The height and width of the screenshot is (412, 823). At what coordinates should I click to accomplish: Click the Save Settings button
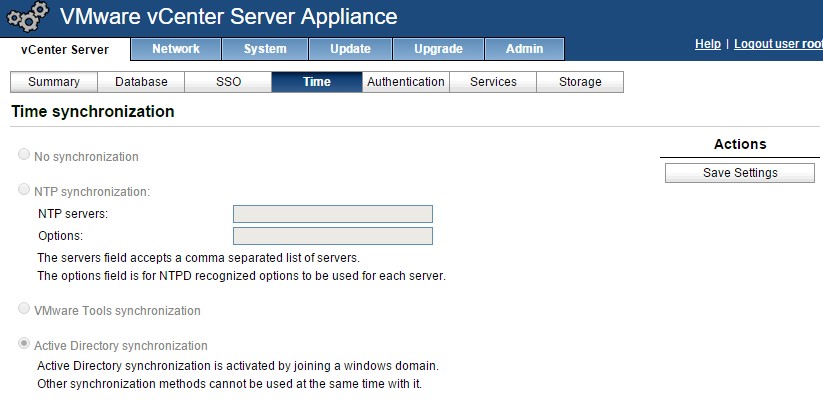point(740,173)
